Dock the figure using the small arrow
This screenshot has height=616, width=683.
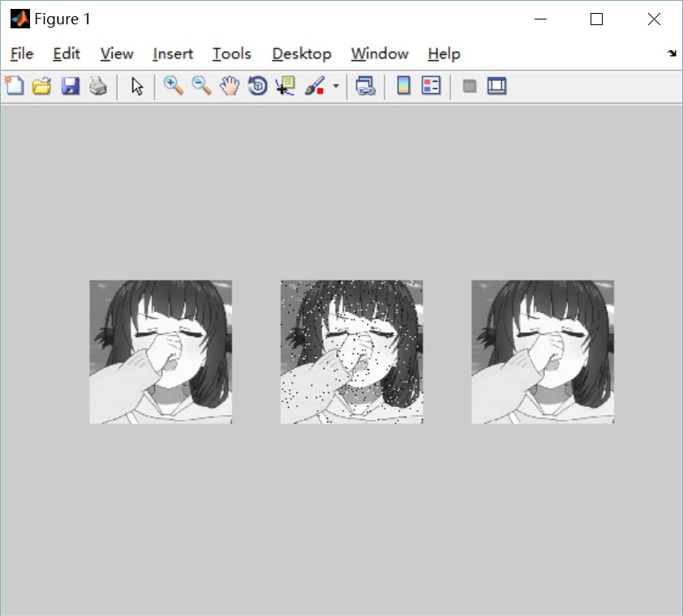click(672, 53)
